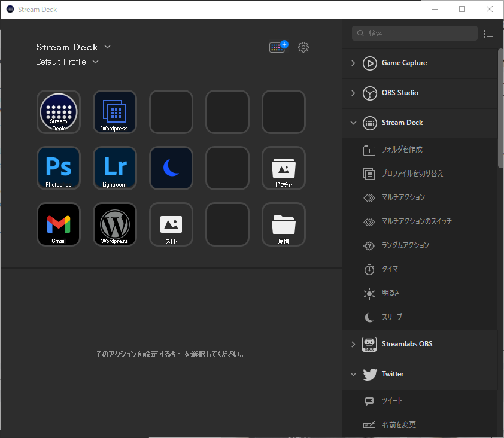Open preferences with the gear icon

pos(303,47)
